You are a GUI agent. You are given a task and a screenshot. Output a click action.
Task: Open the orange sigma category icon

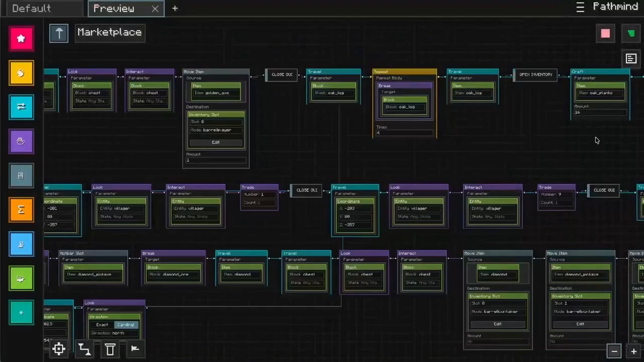(21, 210)
